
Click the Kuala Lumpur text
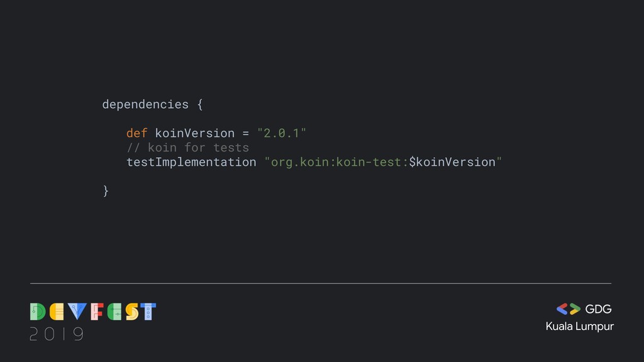pyautogui.click(x=579, y=327)
